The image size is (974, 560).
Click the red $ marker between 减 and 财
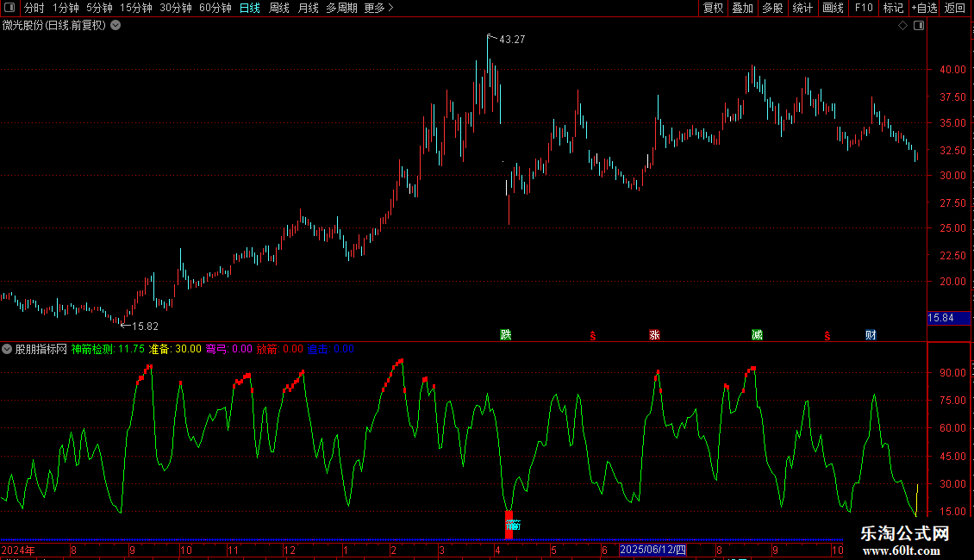(827, 336)
